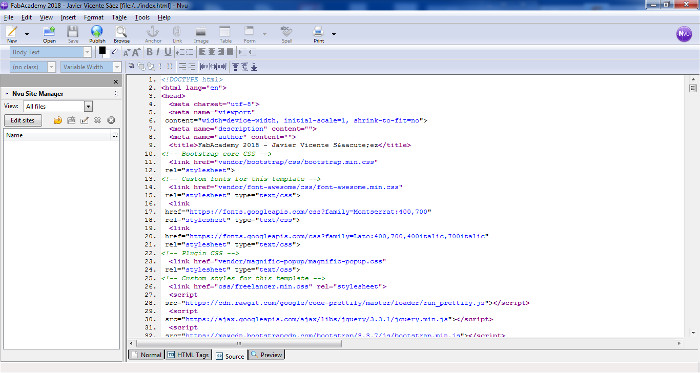
Task: Click the Save floppy disk icon
Action: pos(73,32)
